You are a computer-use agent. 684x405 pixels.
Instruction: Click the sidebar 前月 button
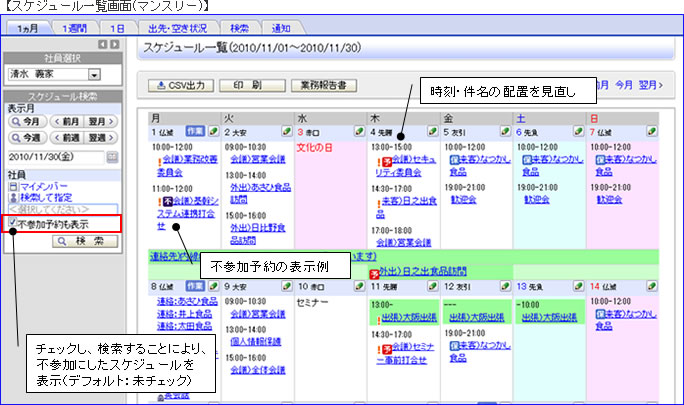coord(66,121)
